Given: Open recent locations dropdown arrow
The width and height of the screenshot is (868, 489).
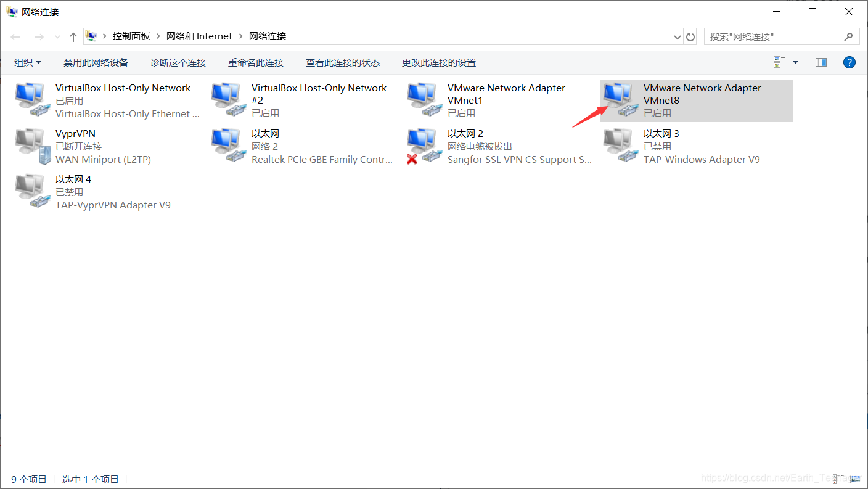Looking at the screenshot, I should point(57,37).
